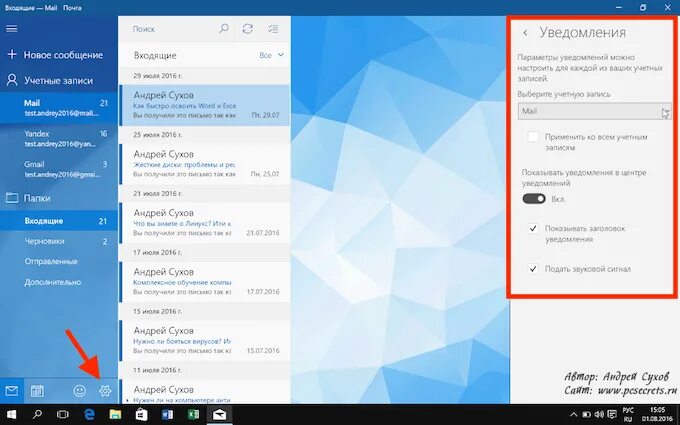
Task: Open email dated Пт, 29.07
Action: pyautogui.click(x=205, y=105)
